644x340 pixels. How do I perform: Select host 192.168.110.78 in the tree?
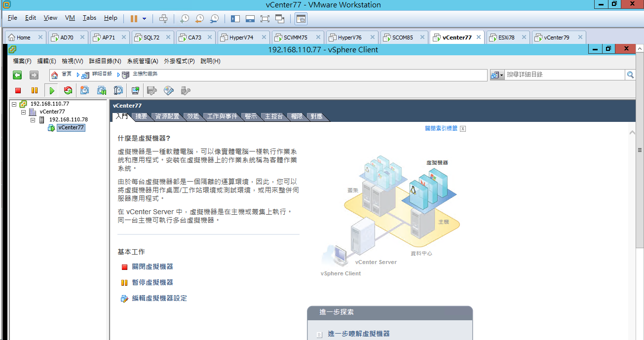pyautogui.click(x=69, y=120)
